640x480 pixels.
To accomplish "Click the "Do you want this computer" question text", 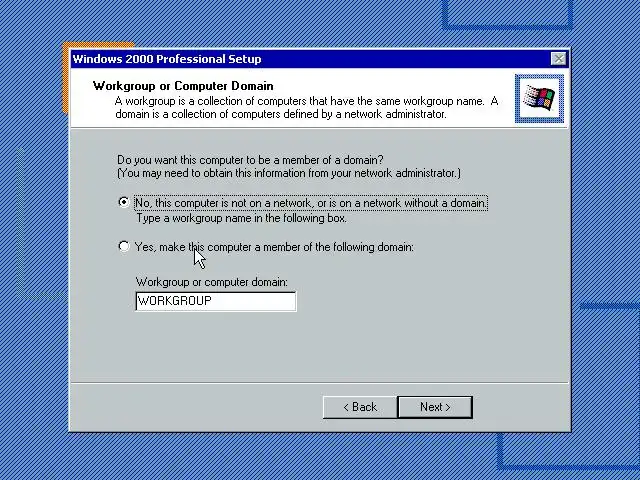I will coord(250,160).
